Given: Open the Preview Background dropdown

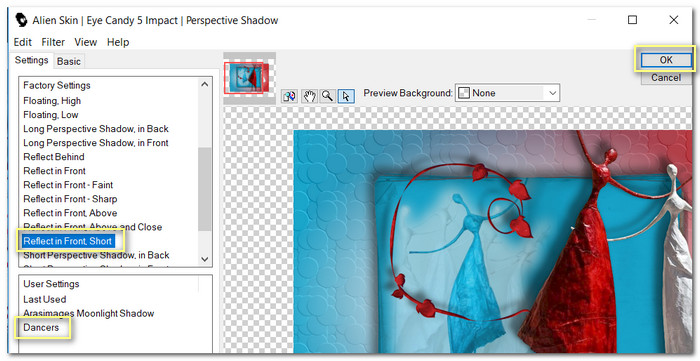Looking at the screenshot, I should click(507, 93).
